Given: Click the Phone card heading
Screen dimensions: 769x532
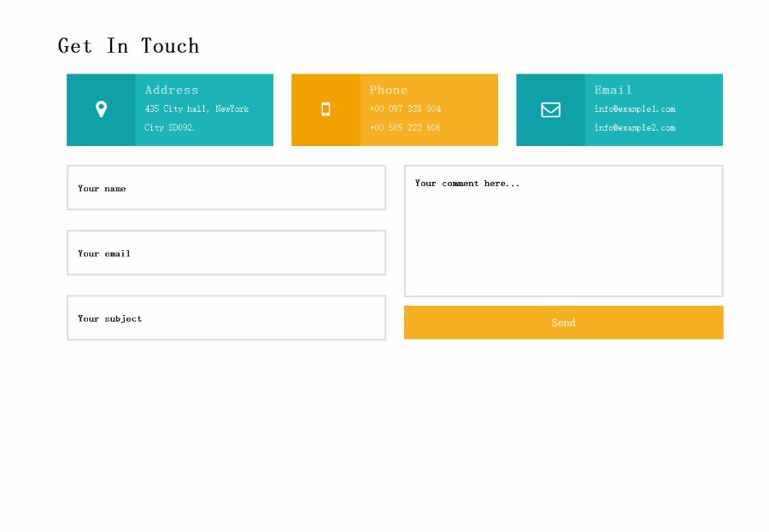Looking at the screenshot, I should (389, 91).
